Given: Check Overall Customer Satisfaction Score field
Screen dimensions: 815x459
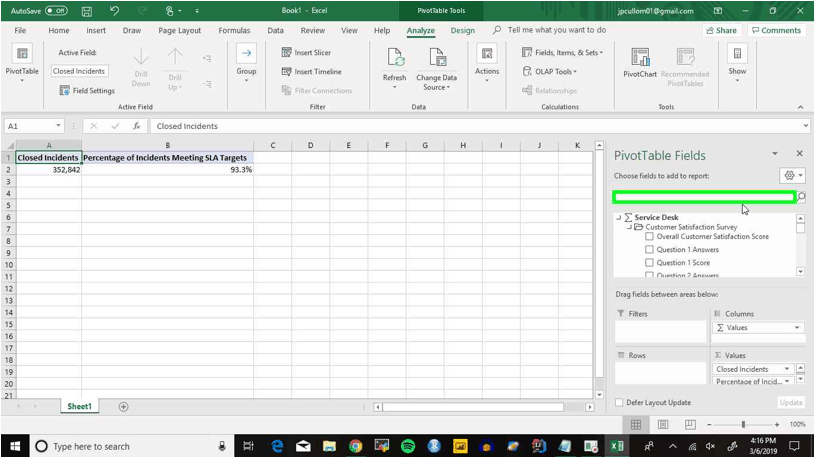Looking at the screenshot, I should (x=649, y=237).
